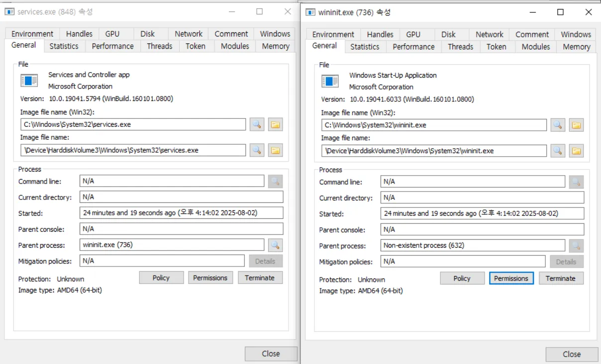The image size is (601, 364).
Task: Open Modules tab in services.exe window
Action: pos(235,46)
